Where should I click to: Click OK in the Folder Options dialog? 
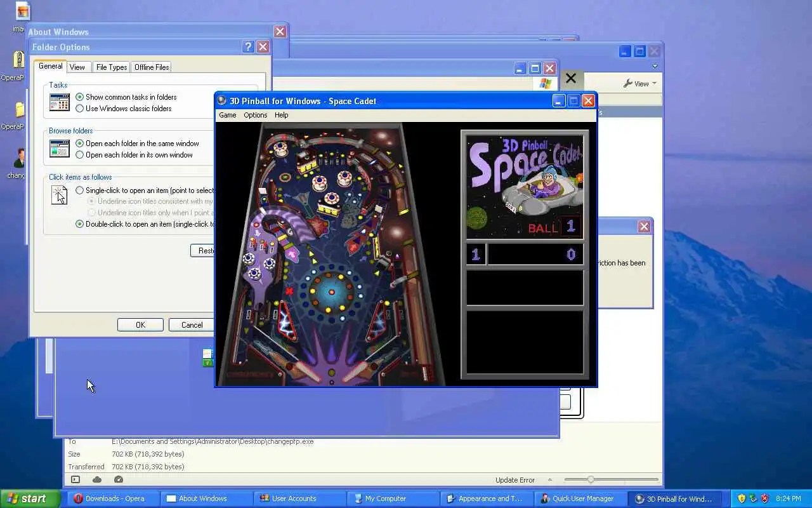pyautogui.click(x=140, y=324)
